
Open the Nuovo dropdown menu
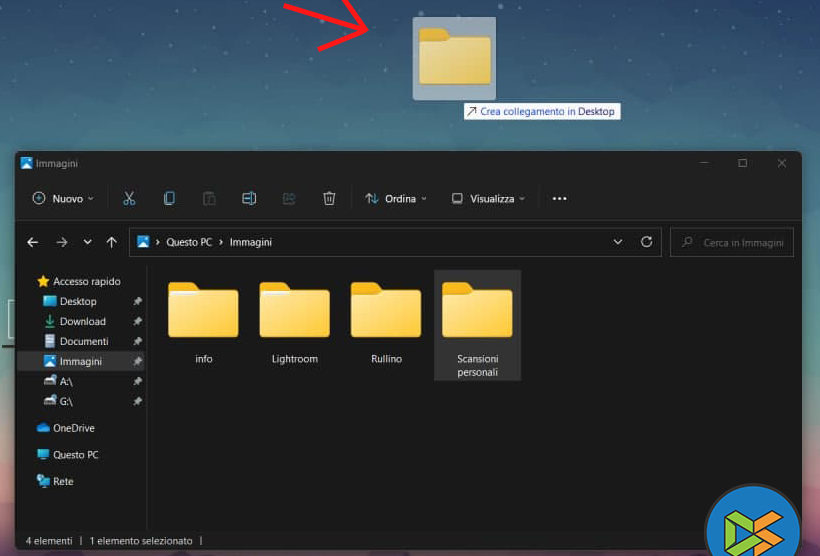(63, 199)
